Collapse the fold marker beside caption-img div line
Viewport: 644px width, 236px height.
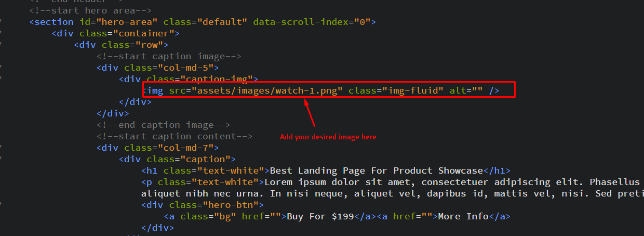(1, 79)
